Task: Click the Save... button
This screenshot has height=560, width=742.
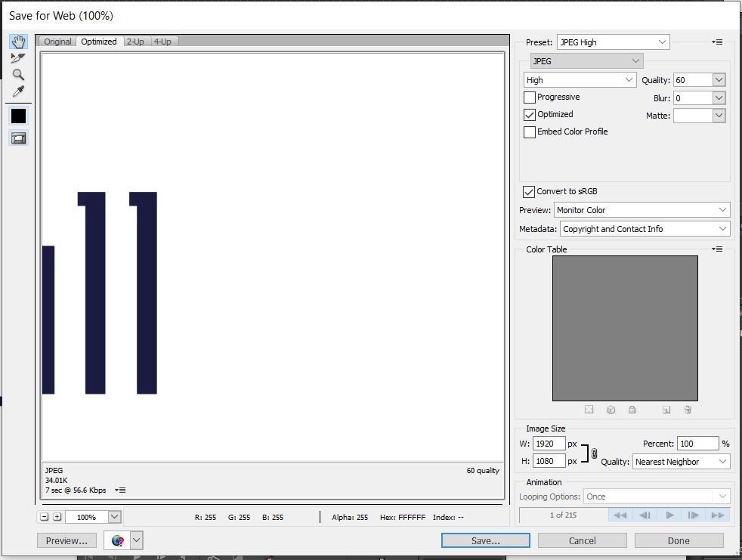Action: pos(486,540)
